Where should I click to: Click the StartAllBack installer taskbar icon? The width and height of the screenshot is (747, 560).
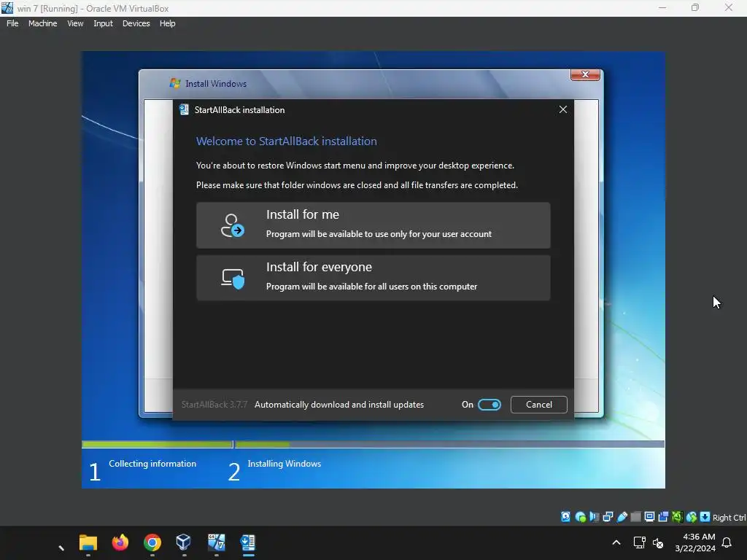click(x=248, y=542)
